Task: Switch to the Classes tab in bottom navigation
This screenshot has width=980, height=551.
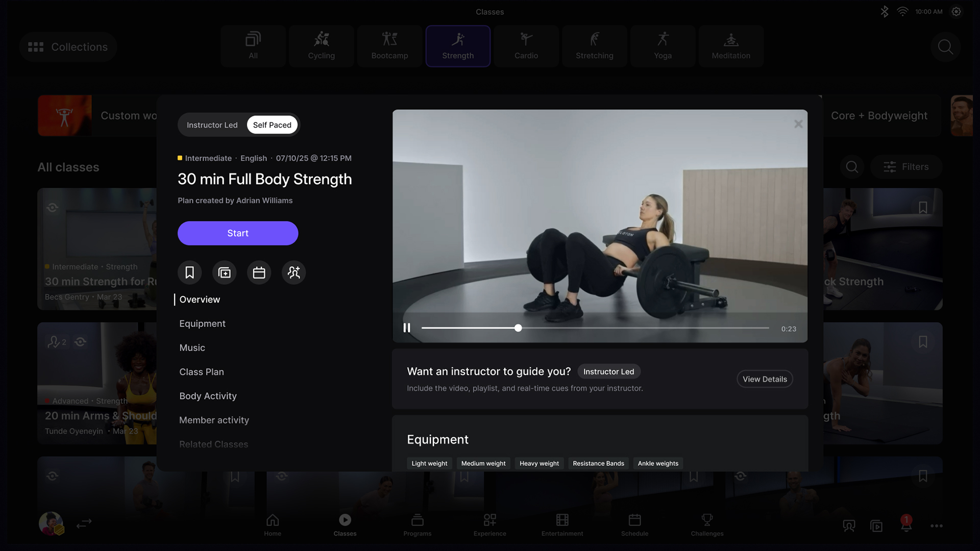Action: [345, 524]
